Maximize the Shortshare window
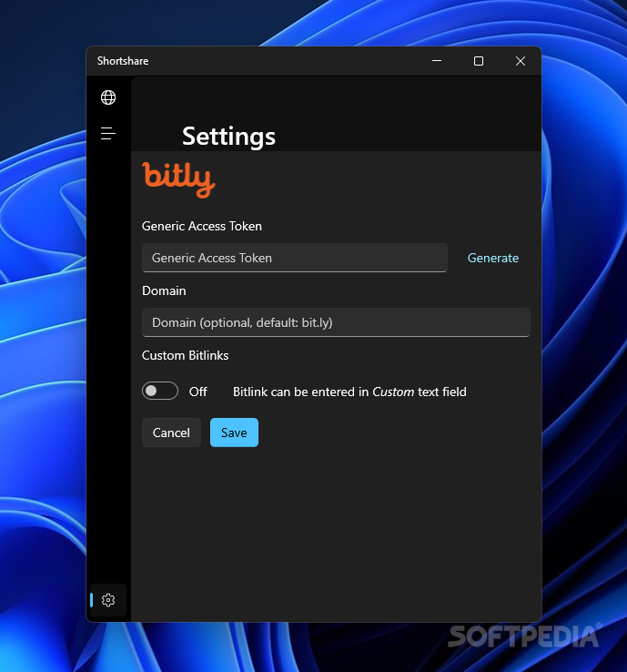Viewport: 627px width, 672px height. [479, 61]
